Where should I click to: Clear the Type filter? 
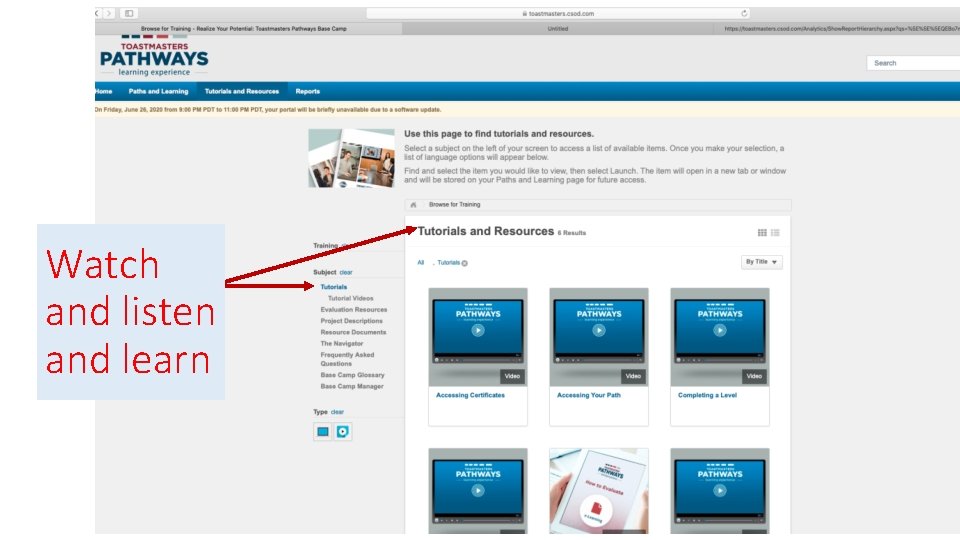pos(337,412)
